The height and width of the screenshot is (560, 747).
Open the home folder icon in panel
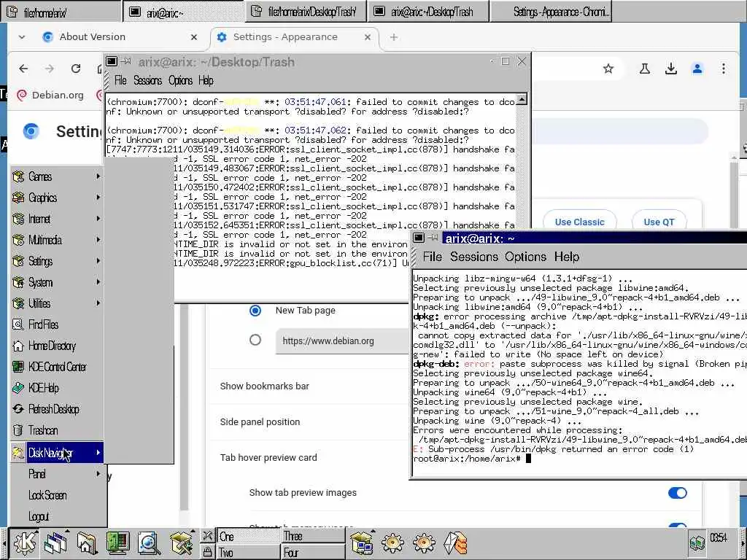[x=88, y=542]
